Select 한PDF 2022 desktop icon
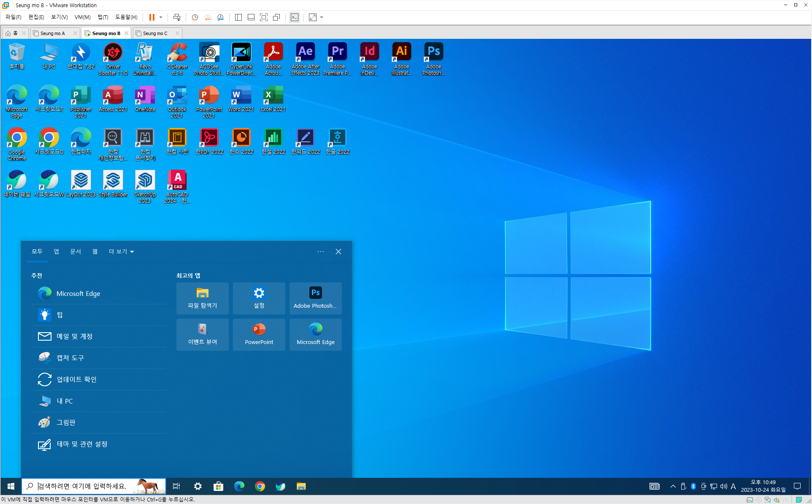 209,141
